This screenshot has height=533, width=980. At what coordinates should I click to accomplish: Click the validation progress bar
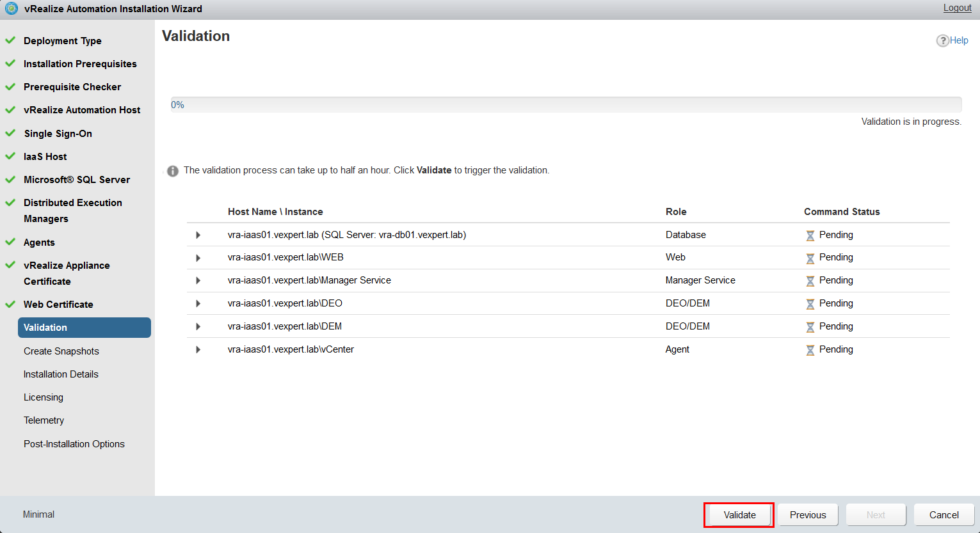click(x=566, y=105)
